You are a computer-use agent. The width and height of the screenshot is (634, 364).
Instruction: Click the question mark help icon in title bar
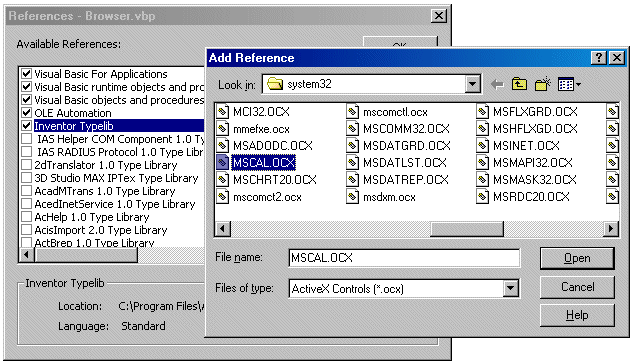point(599,58)
